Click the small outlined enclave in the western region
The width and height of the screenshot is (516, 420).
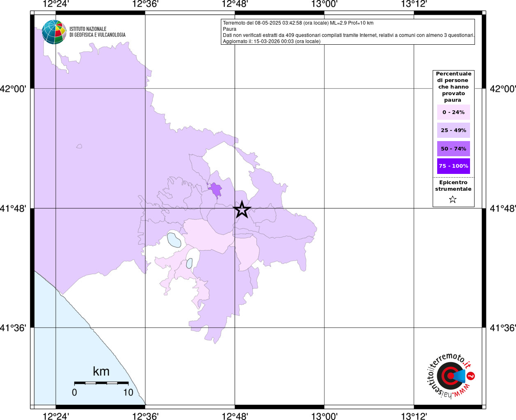[79, 146]
